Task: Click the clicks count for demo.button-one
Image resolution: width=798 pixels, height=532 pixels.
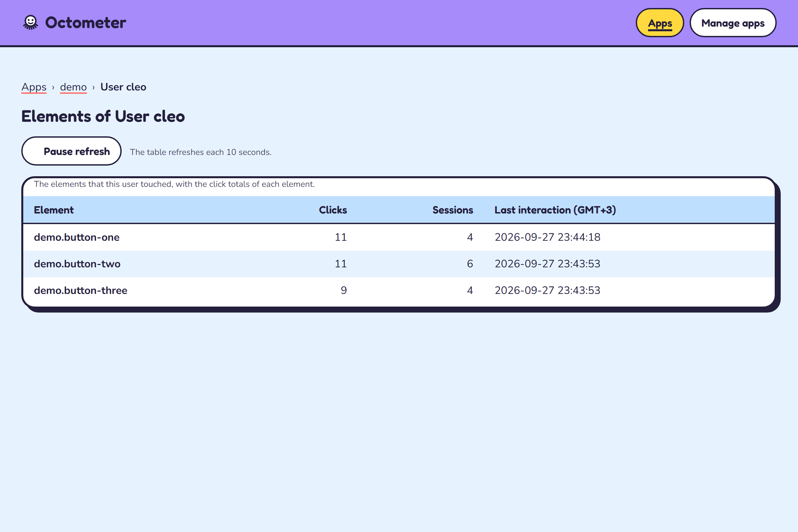Action: click(x=340, y=237)
